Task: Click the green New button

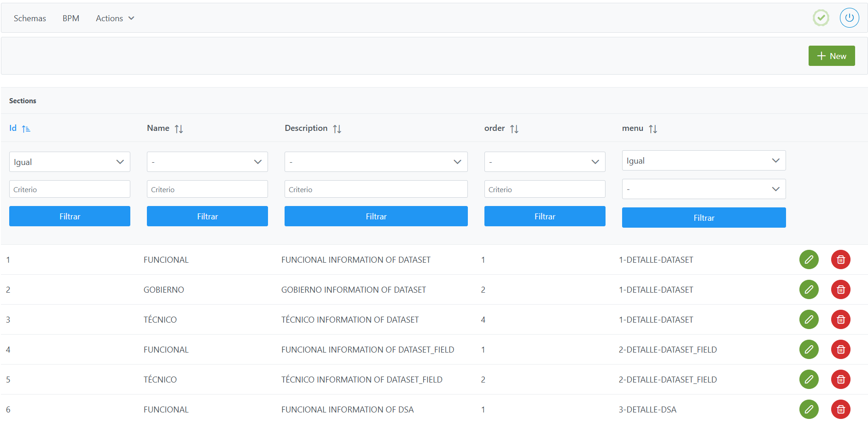Action: coord(831,56)
